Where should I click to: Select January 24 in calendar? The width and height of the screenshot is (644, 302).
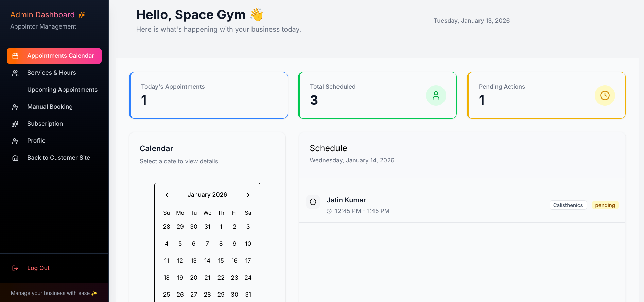248,278
